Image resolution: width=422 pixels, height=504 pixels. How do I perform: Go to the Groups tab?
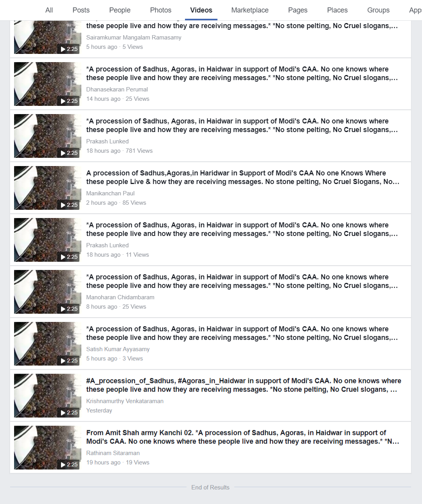(378, 10)
